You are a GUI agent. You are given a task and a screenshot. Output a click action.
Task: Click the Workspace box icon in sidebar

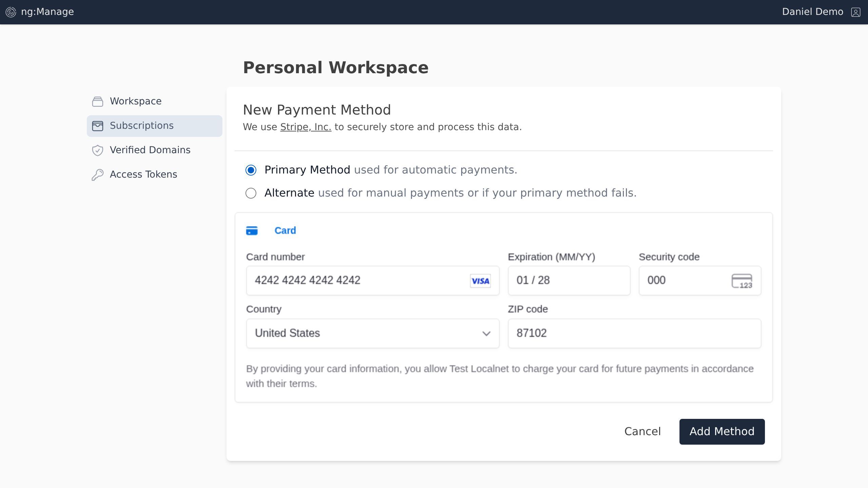pos(98,101)
